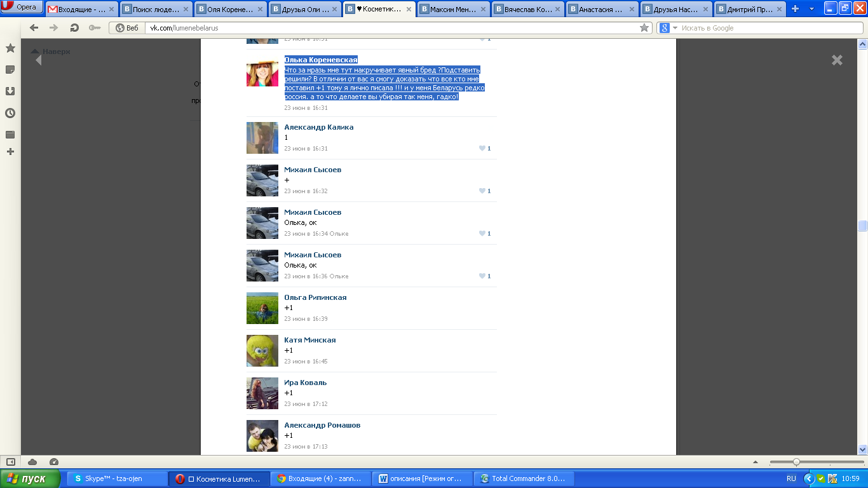Viewport: 868px width, 488px height.
Task: Switch to the Дмитрий Пр... tab
Action: point(751,10)
